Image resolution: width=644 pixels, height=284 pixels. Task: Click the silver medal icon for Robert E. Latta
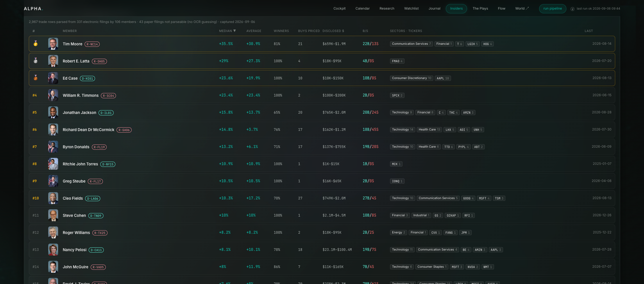35,61
